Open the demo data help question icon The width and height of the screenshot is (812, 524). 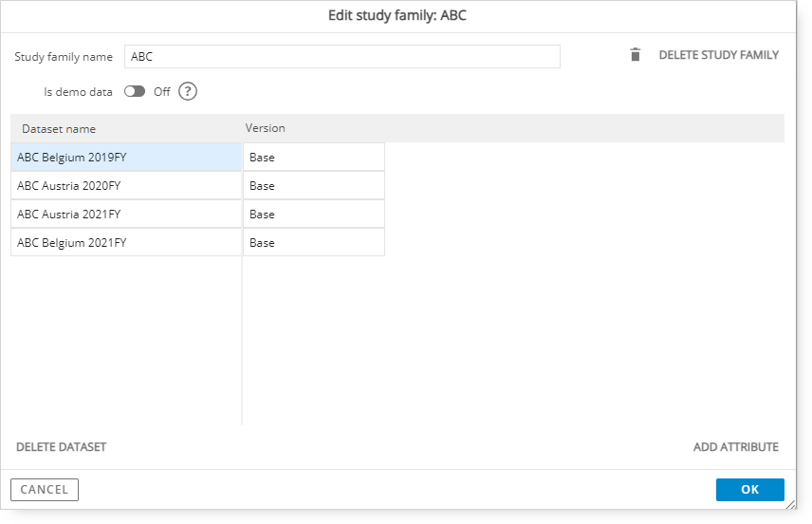188,92
